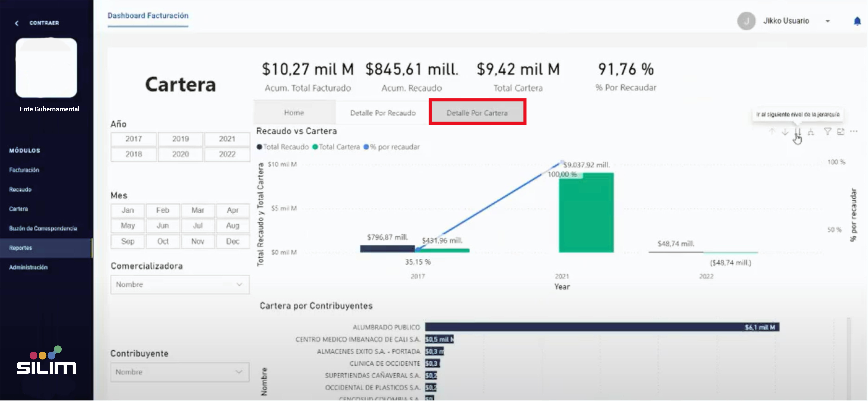
Task: Click the drill up arrow icon
Action: (x=772, y=132)
